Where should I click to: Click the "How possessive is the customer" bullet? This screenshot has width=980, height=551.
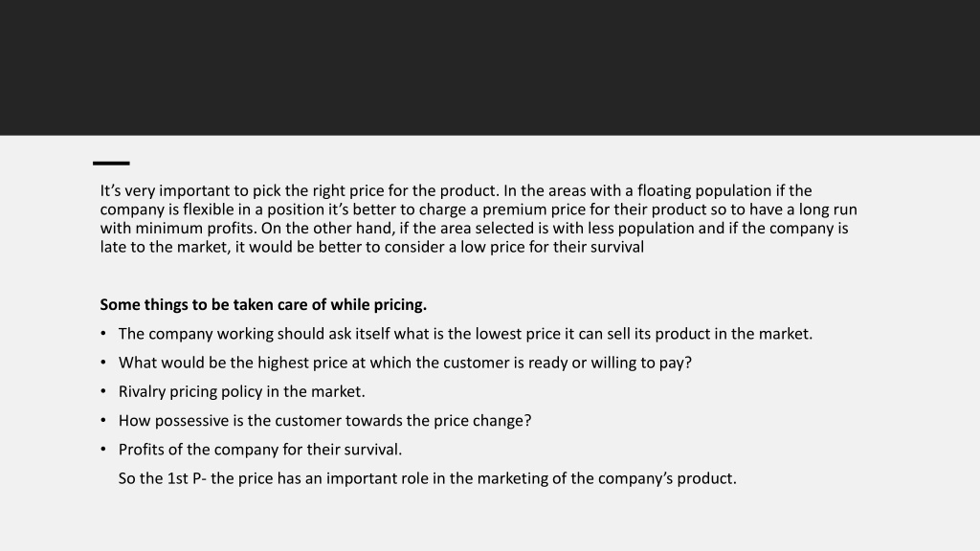point(325,421)
